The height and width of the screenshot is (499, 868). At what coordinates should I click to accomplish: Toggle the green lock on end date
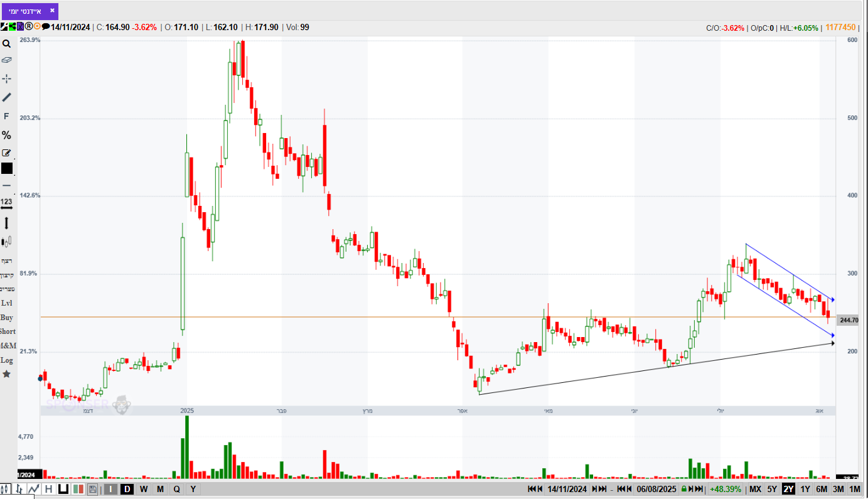pos(684,489)
